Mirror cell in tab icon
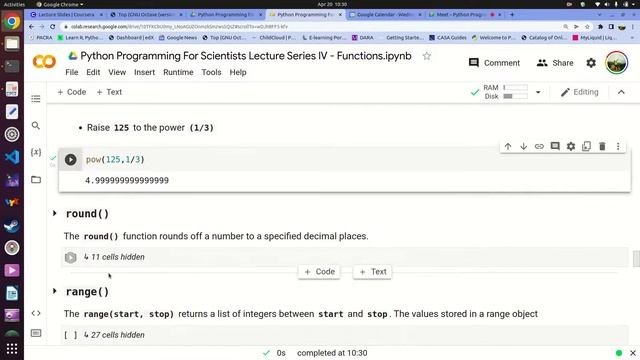640x360 pixels. [587, 146]
